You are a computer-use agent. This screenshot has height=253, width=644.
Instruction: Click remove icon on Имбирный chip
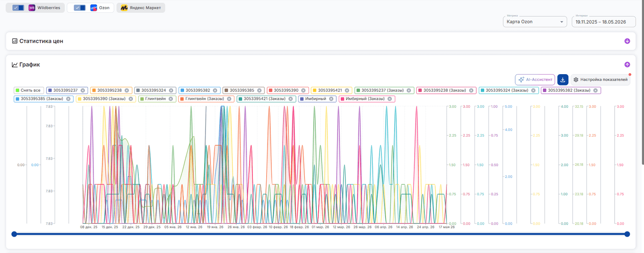tap(331, 99)
